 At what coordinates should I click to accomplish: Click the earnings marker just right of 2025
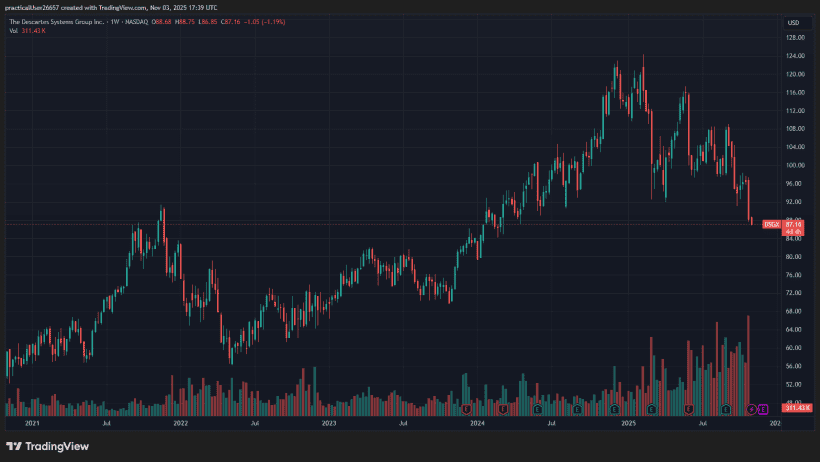651,409
